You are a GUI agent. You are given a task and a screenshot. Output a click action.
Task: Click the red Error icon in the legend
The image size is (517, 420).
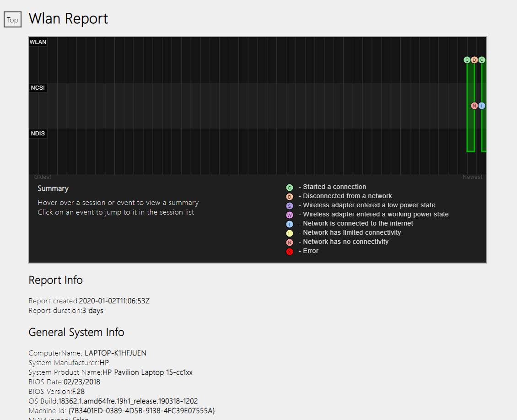[289, 252]
